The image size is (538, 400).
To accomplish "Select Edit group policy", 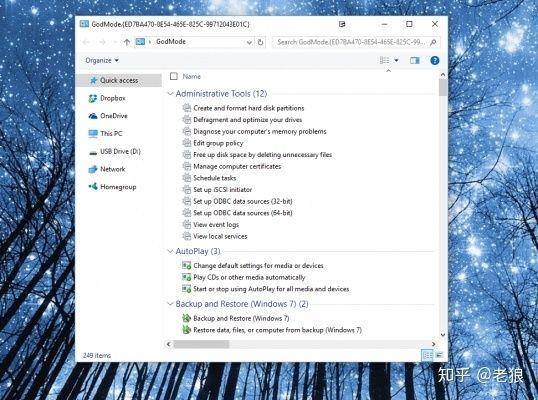I will point(218,143).
